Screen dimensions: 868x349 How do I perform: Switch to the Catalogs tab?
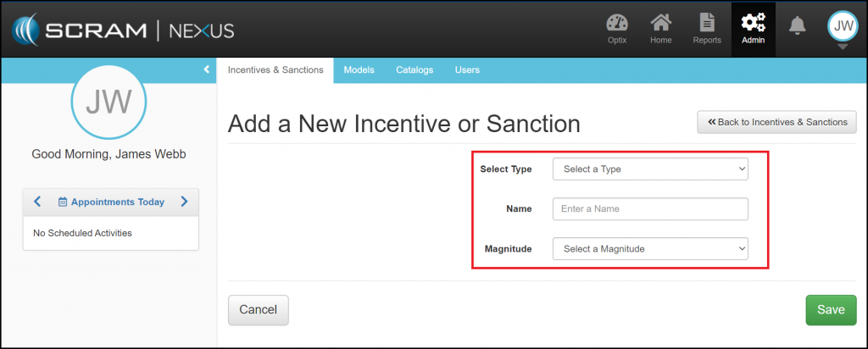415,70
